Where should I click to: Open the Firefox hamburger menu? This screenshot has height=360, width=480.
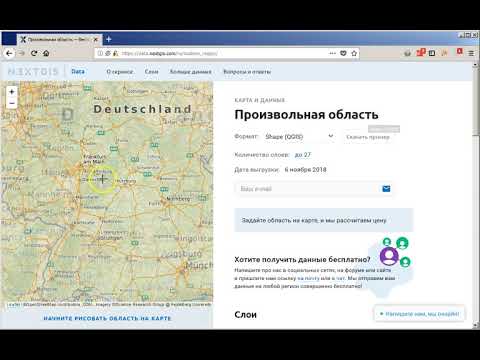(x=471, y=53)
